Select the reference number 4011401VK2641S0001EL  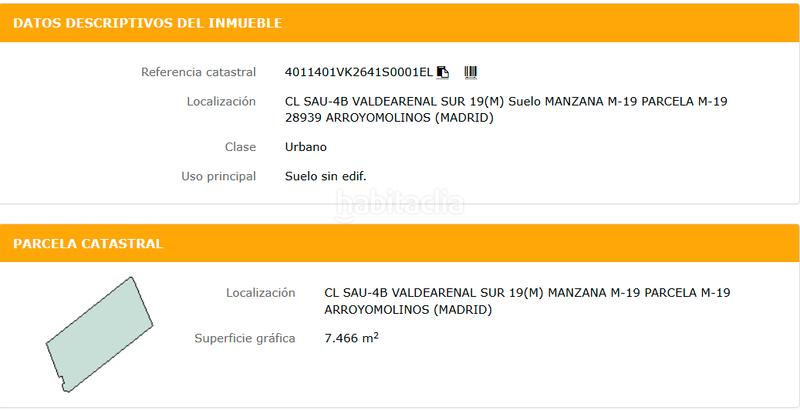coord(359,72)
